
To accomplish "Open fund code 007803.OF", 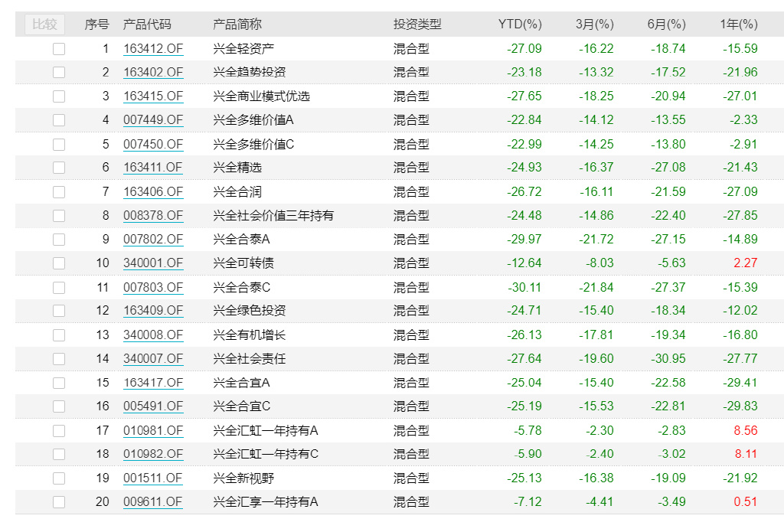I will tap(153, 288).
